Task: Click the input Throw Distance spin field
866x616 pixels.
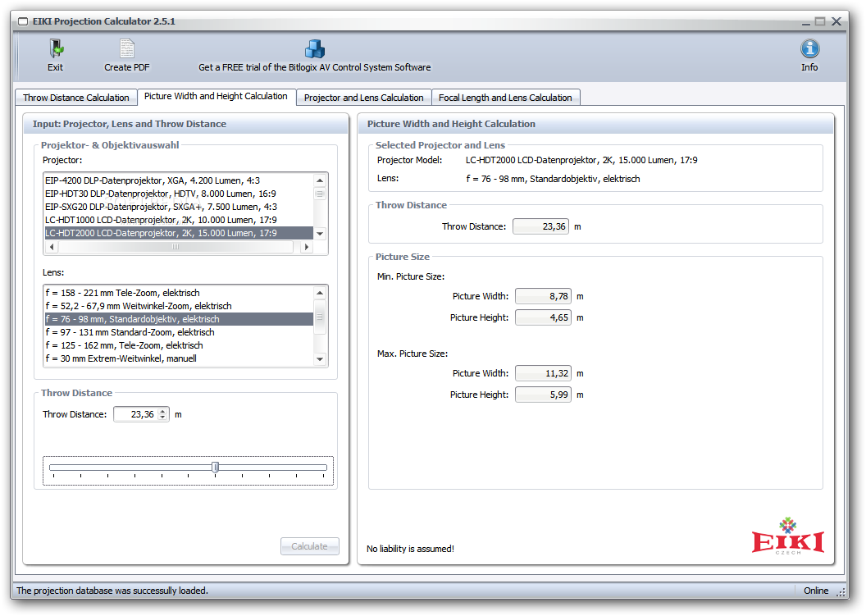Action: [x=141, y=414]
